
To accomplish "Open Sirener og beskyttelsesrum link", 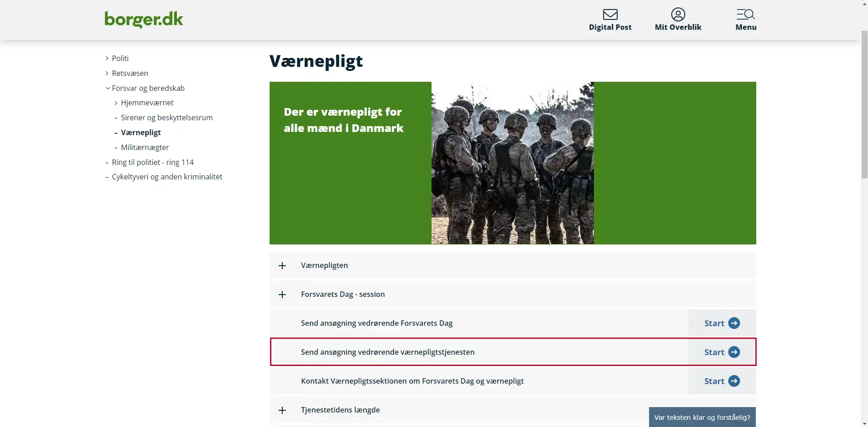I will (x=166, y=117).
